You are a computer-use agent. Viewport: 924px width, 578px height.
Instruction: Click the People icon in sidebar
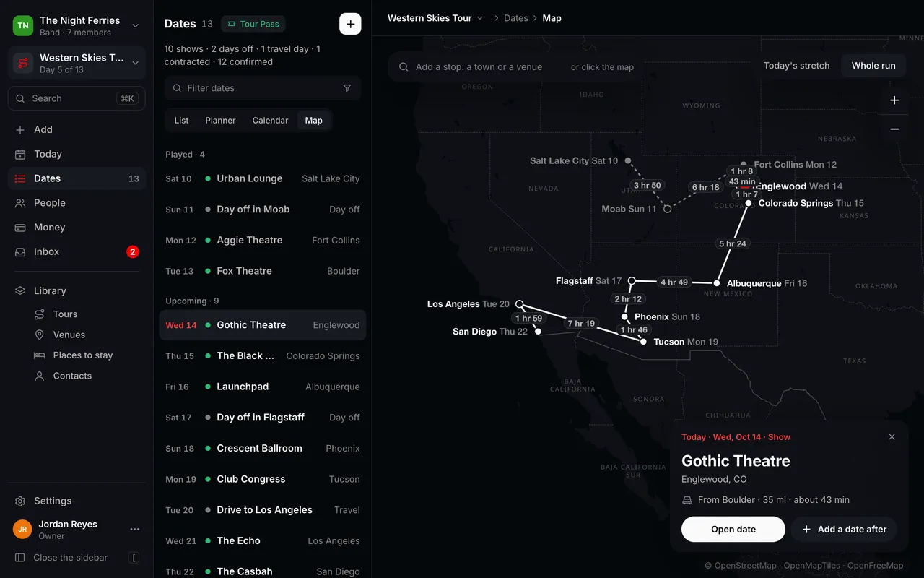coord(20,203)
